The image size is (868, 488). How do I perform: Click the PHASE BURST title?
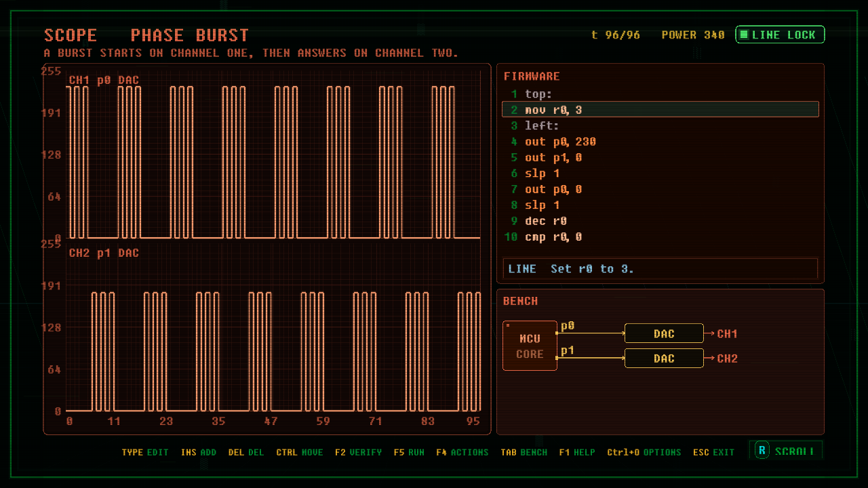(x=190, y=35)
